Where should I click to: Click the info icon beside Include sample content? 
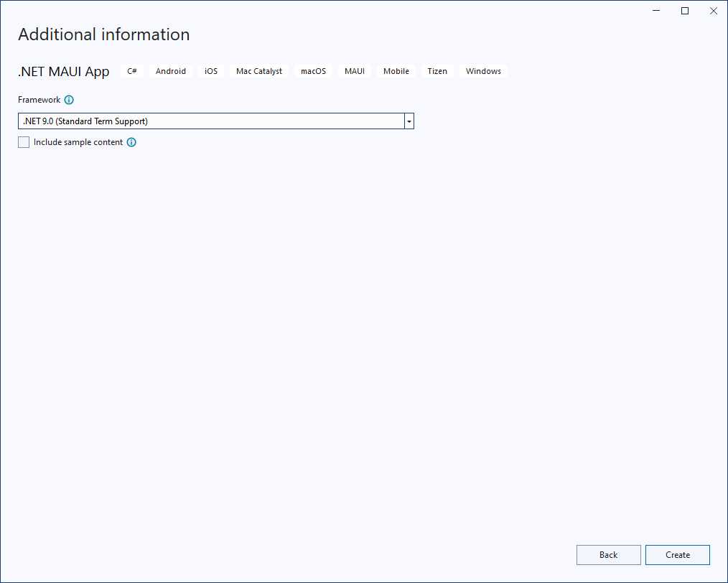131,142
